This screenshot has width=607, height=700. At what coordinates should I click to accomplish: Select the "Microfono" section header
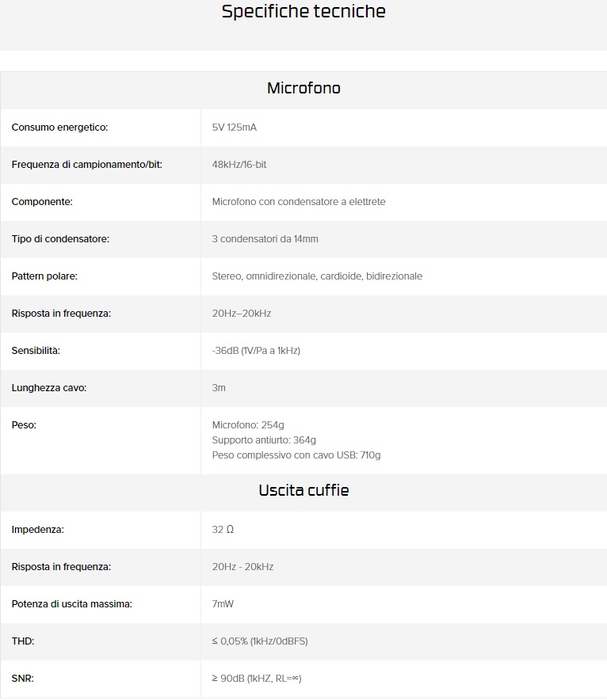303,88
